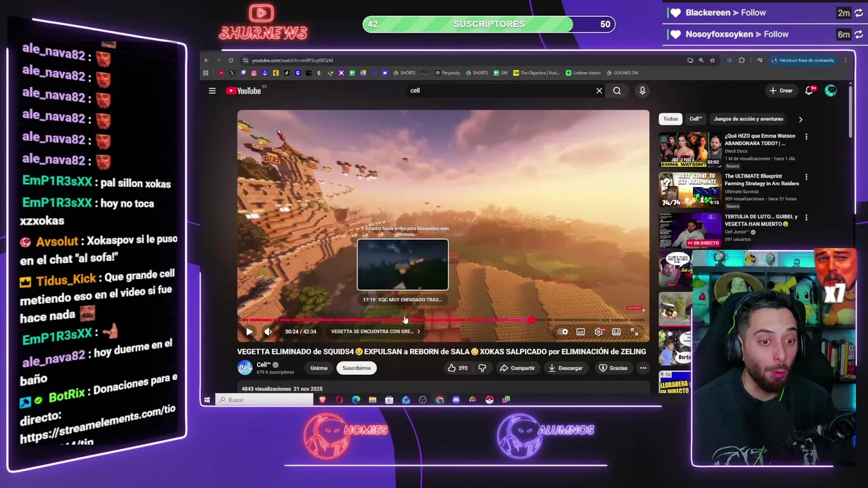
Task: Dislike the video with thumbs down
Action: coord(482,368)
